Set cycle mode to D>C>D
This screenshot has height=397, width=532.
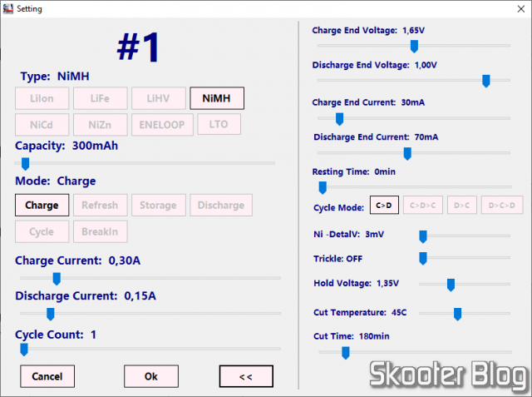click(x=502, y=205)
